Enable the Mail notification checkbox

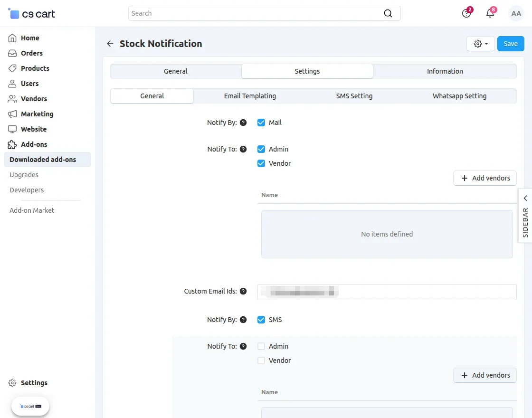tap(261, 122)
